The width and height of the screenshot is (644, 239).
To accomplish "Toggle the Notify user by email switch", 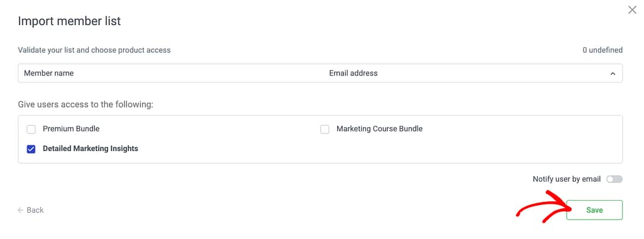I will coord(614,179).
